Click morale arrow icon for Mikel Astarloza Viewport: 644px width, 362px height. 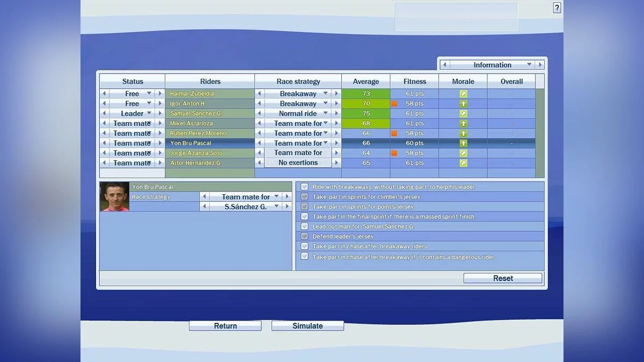point(463,123)
